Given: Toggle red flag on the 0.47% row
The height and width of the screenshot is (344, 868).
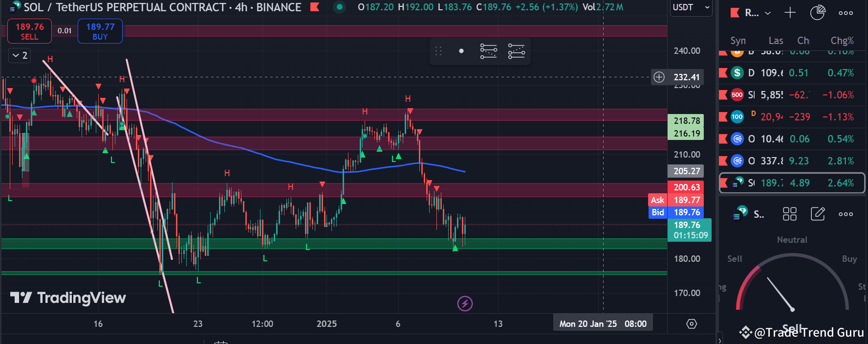Looking at the screenshot, I should [x=723, y=73].
